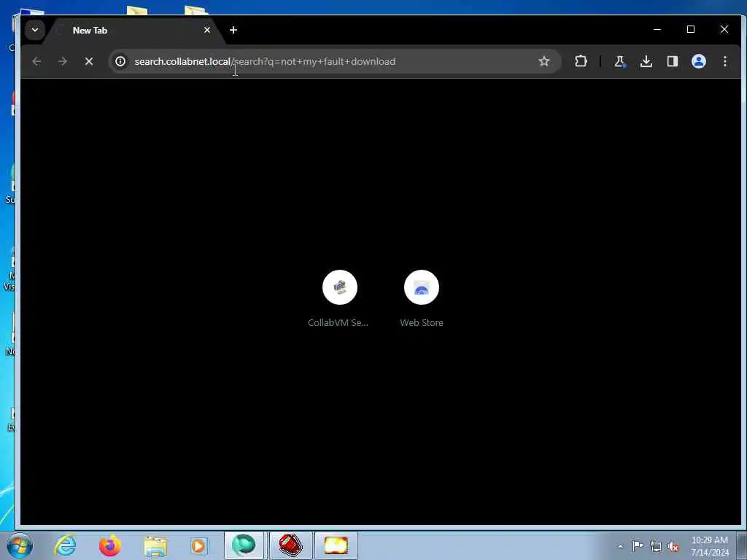Maximize the Chrome window

point(691,29)
